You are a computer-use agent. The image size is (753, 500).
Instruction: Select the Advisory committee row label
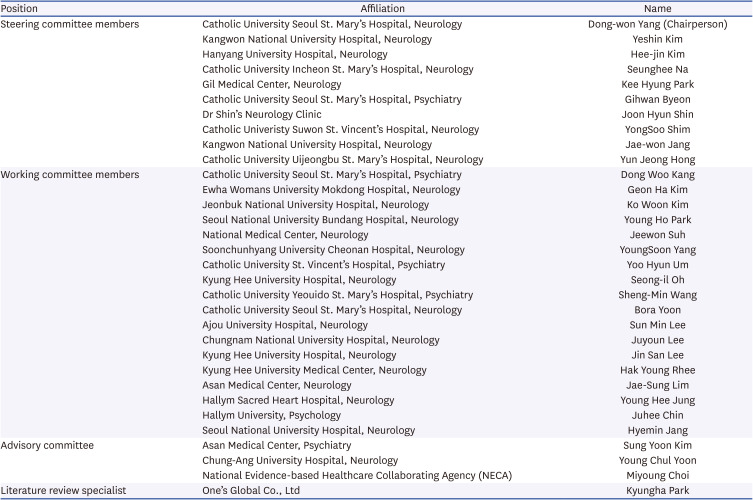point(47,445)
